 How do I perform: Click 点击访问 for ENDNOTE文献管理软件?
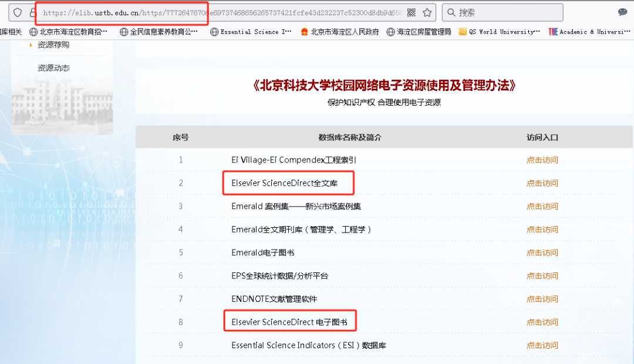[x=542, y=299]
